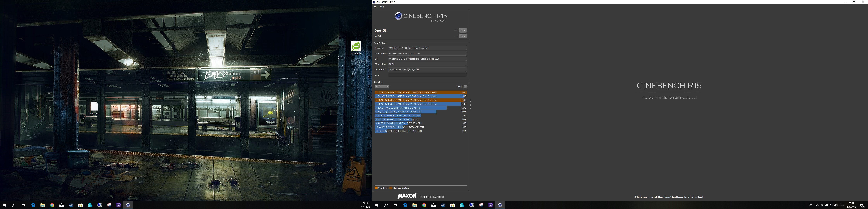Click the clock on the left display taskbar

click(366, 205)
